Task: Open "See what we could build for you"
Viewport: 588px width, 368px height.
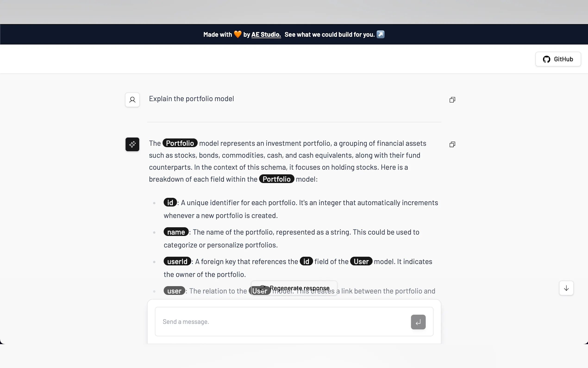Action: coord(329,35)
